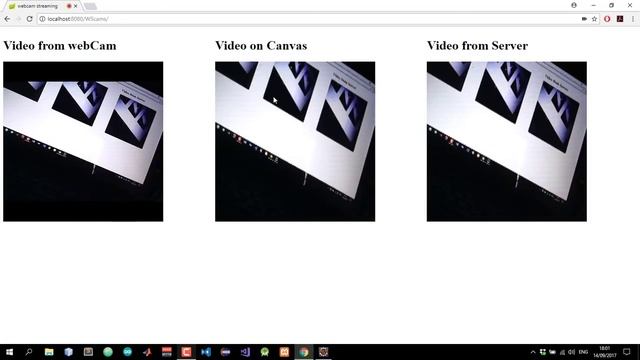
Task: Close the 'webcam streaming' tab
Action: point(76,6)
